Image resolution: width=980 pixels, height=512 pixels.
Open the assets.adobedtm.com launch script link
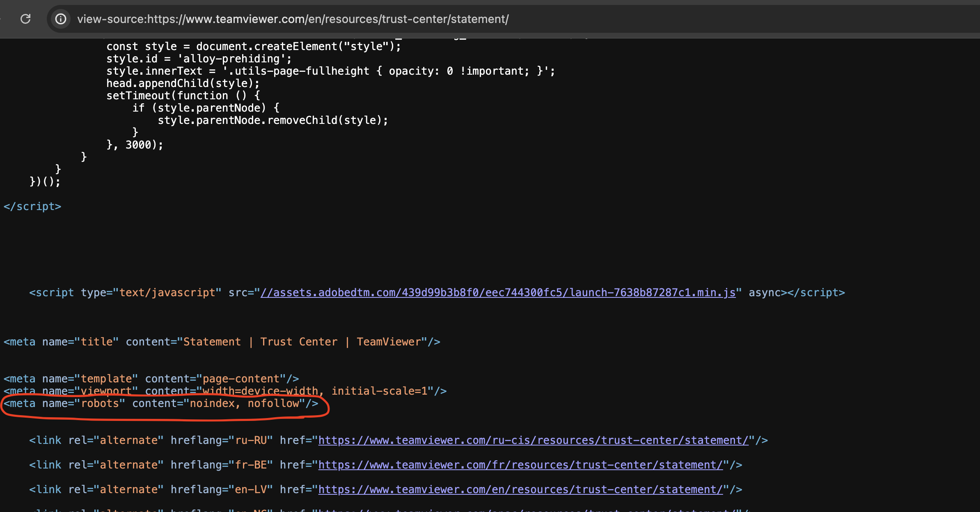[x=498, y=293]
